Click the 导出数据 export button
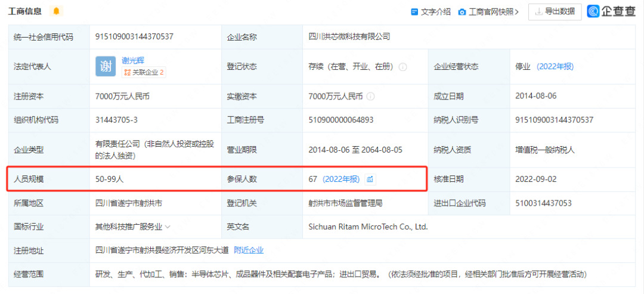 (x=555, y=11)
